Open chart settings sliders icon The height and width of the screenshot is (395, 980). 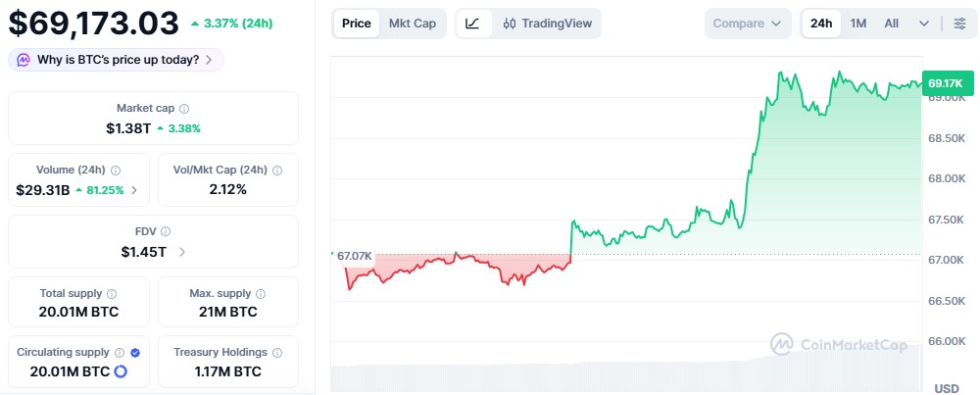click(958, 24)
